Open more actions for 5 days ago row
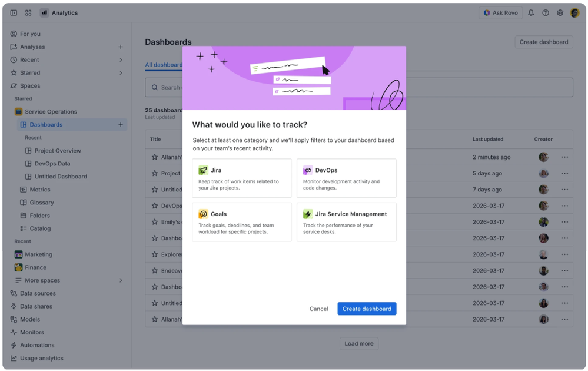The width and height of the screenshot is (588, 371). (x=564, y=173)
